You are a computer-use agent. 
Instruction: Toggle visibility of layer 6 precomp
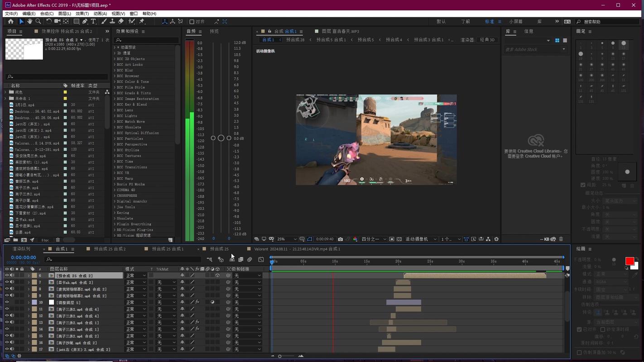click(x=7, y=276)
